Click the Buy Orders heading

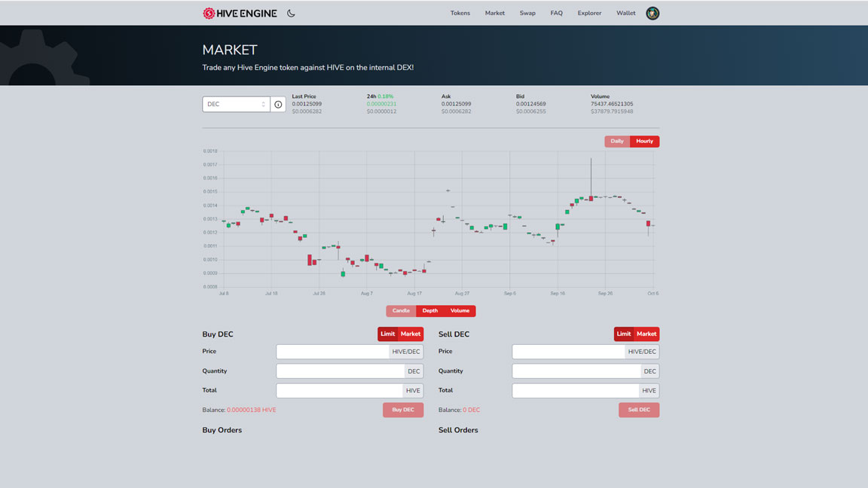222,430
